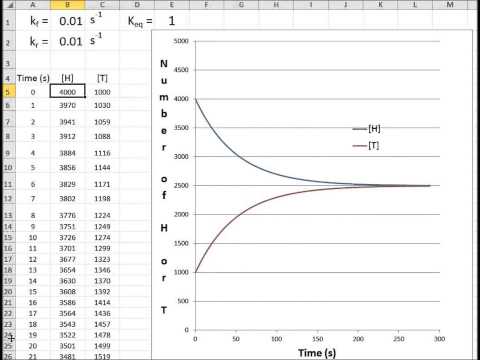Click the s⁻¹ unit cell in the kf row
This screenshot has width=480, height=360.
[102, 21]
